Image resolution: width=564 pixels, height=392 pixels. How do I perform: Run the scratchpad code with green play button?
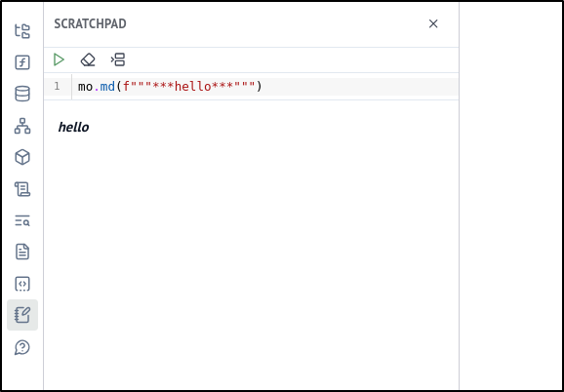(x=59, y=59)
